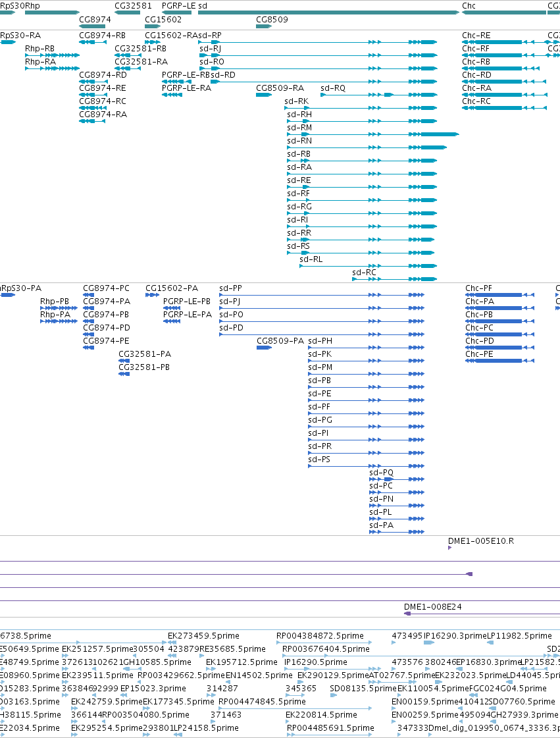Click the CG32581 gene bar
560x738 pixels.
click(x=127, y=13)
